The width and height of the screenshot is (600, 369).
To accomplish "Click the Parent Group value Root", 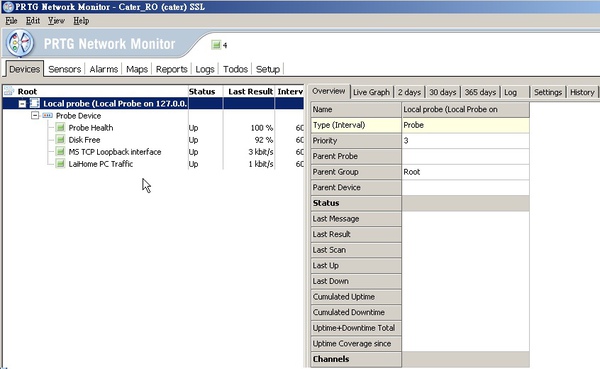I will (465, 172).
